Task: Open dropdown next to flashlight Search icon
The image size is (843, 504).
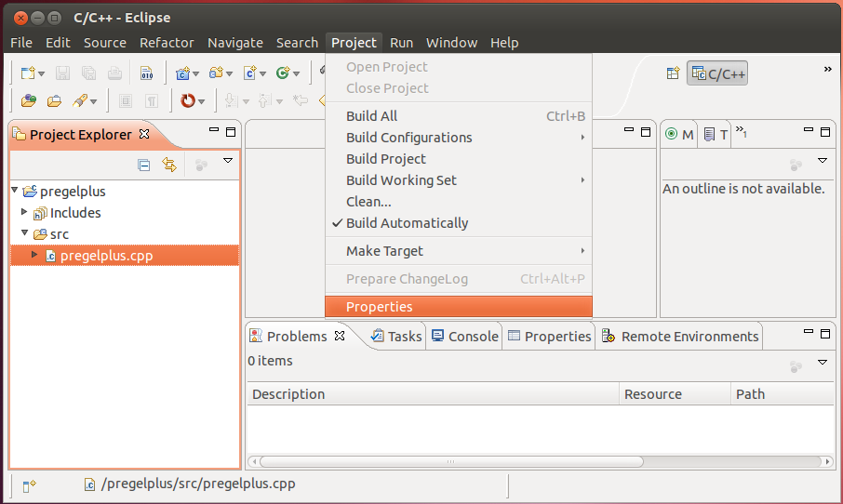Action: 94,101
